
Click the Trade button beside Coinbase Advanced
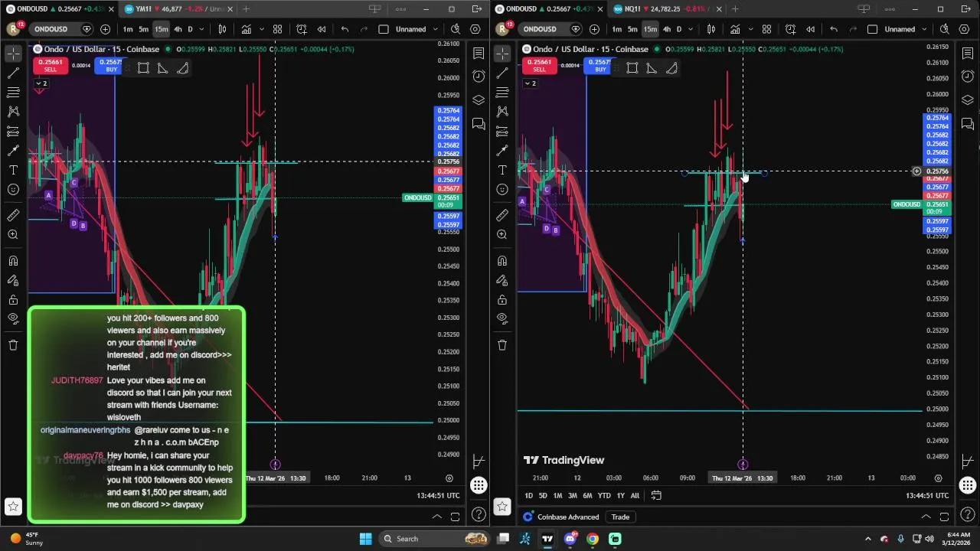pyautogui.click(x=620, y=517)
